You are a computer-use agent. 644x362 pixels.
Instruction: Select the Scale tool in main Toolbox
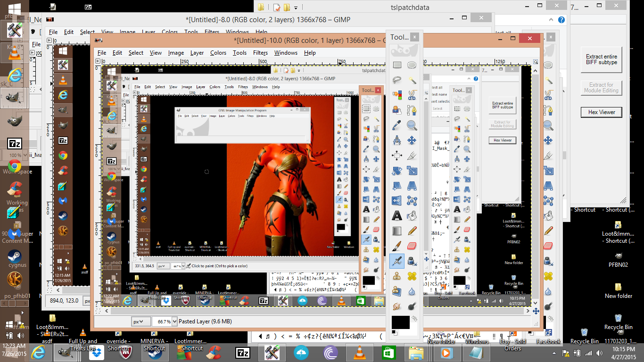click(x=412, y=171)
